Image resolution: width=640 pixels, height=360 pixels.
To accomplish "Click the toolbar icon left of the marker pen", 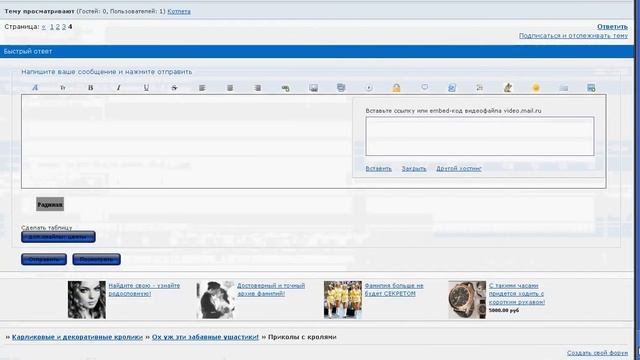I will point(480,88).
